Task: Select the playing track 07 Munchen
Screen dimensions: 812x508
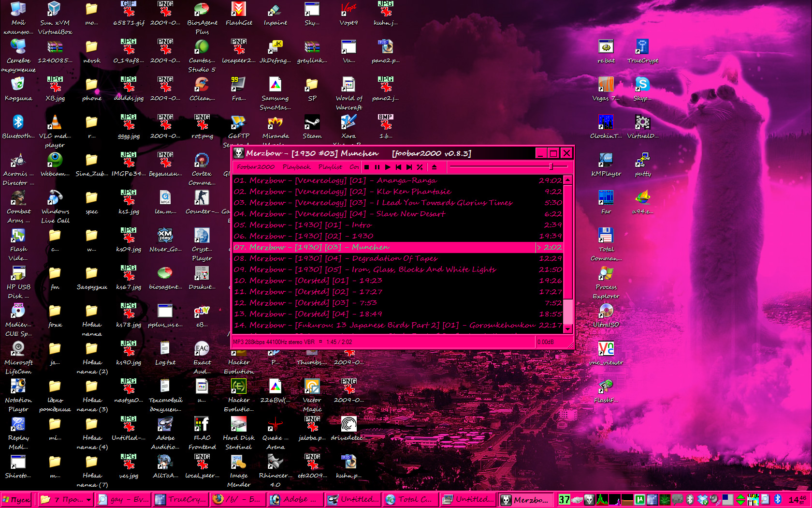Action: [397, 247]
